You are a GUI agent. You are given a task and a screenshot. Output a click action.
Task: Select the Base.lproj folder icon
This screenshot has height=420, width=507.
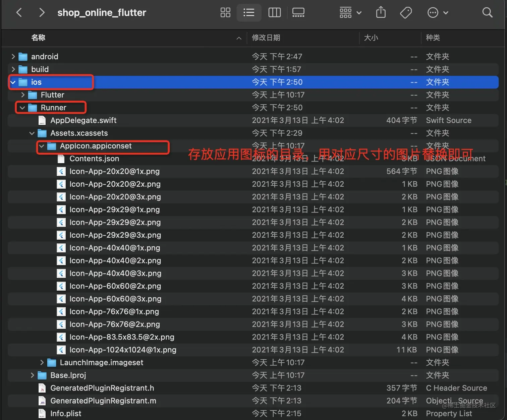click(42, 375)
